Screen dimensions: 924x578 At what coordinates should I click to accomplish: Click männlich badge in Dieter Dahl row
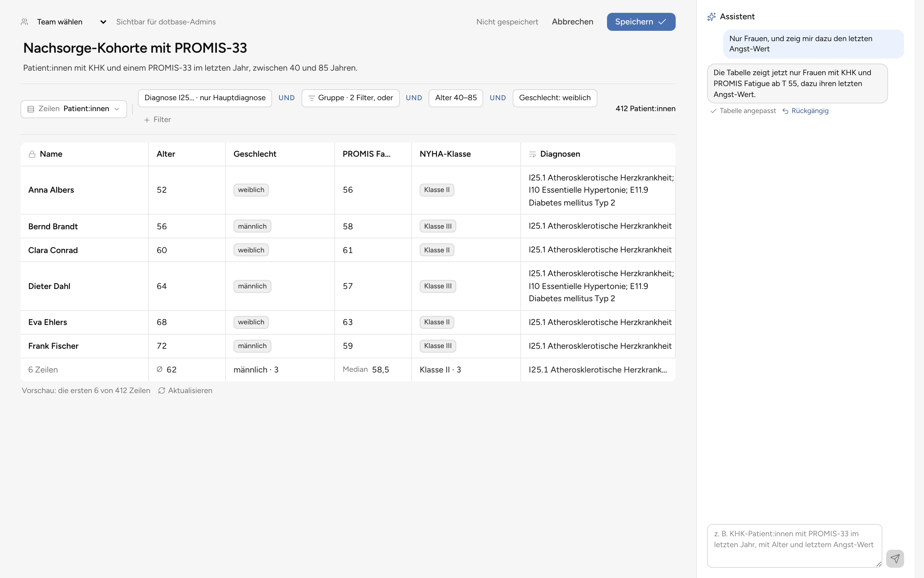(x=252, y=286)
